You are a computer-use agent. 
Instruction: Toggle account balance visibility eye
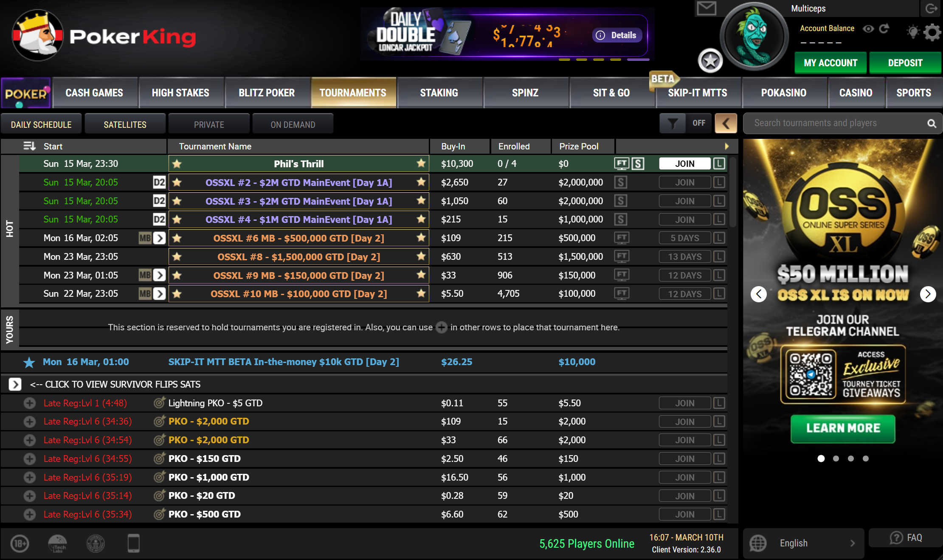(x=868, y=28)
